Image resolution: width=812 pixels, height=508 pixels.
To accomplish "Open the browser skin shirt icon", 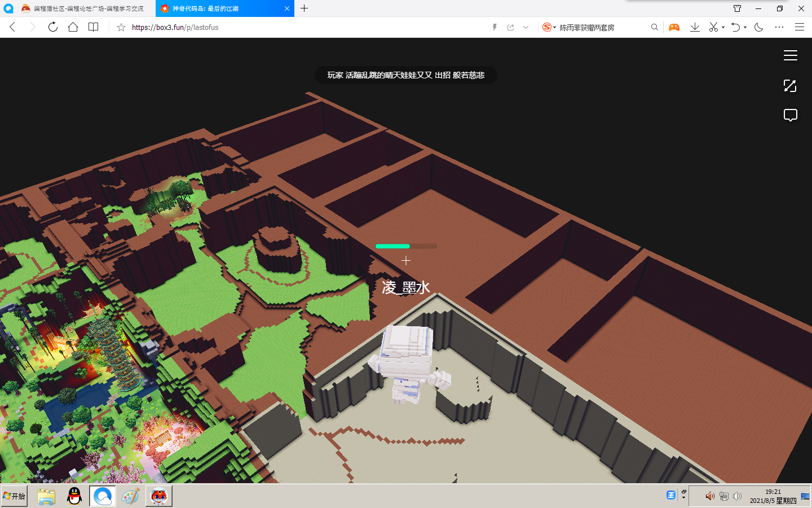I will coord(737,8).
